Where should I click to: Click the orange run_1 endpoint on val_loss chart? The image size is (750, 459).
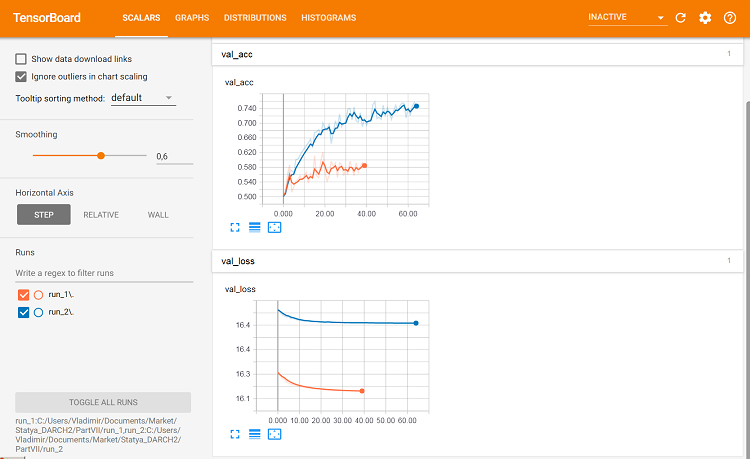[x=362, y=391]
